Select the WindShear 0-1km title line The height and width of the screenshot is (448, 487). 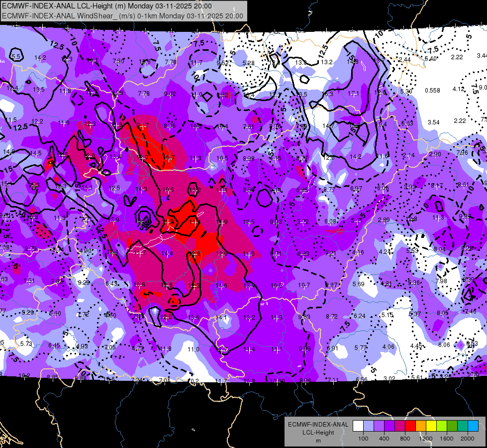point(122,16)
